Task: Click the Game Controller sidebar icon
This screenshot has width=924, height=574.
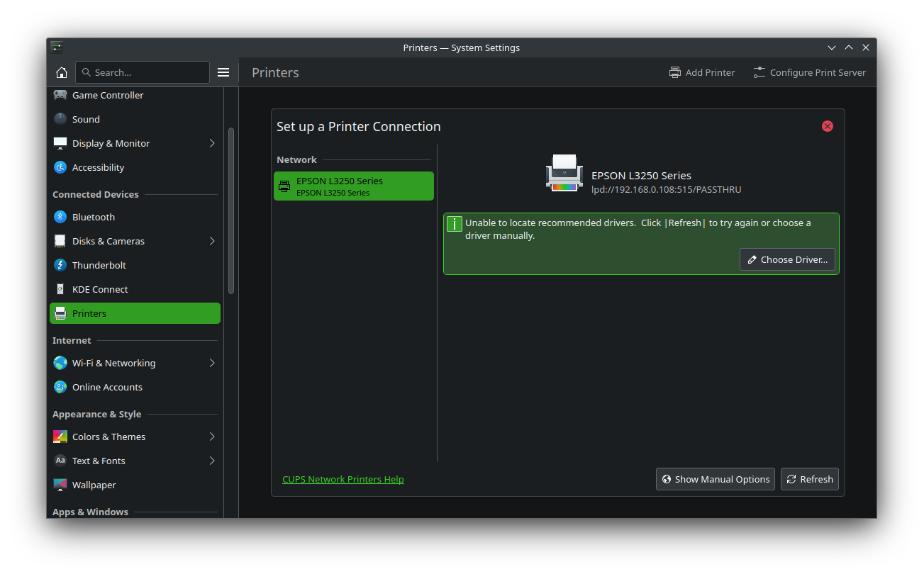Action: (x=60, y=95)
